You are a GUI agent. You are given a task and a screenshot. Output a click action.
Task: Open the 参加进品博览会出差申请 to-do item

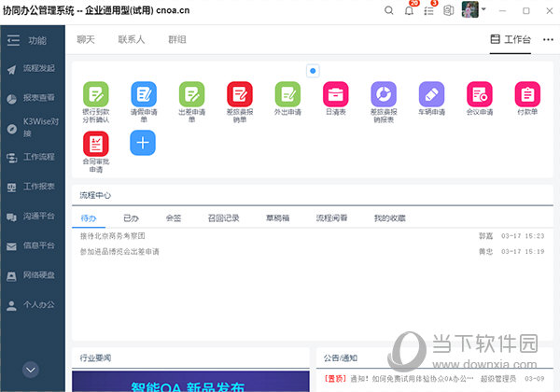pyautogui.click(x=119, y=252)
